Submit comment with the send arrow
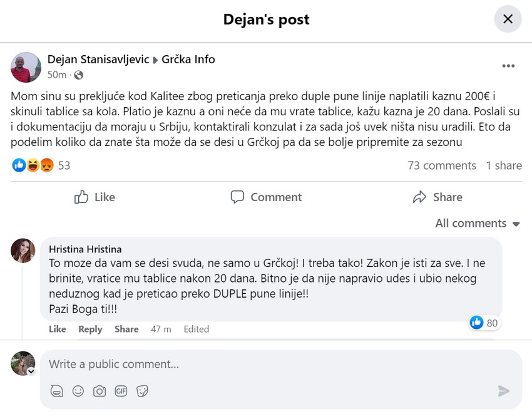Image resolution: width=532 pixels, height=416 pixels. pos(504,390)
